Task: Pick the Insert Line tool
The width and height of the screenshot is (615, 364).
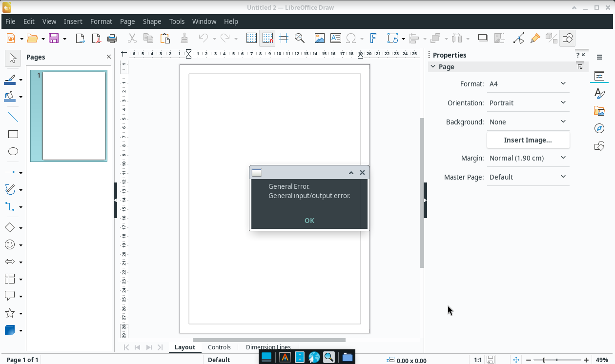Action: pyautogui.click(x=13, y=117)
